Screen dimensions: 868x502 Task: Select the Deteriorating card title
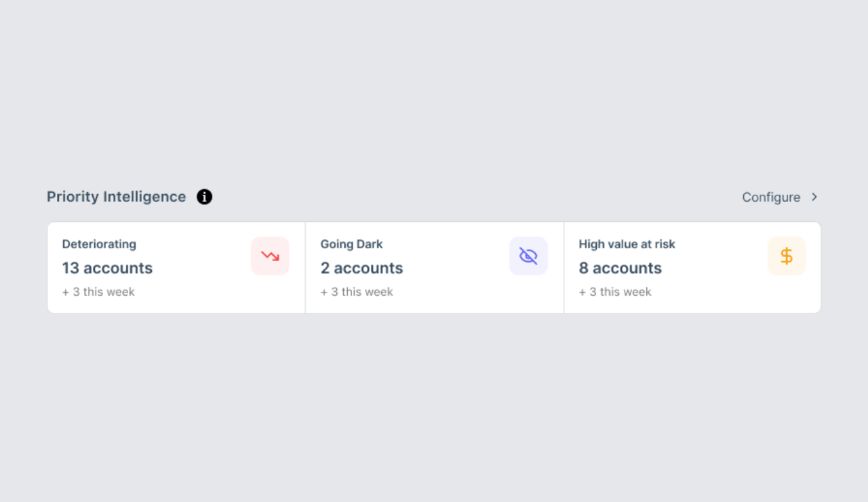(x=99, y=244)
